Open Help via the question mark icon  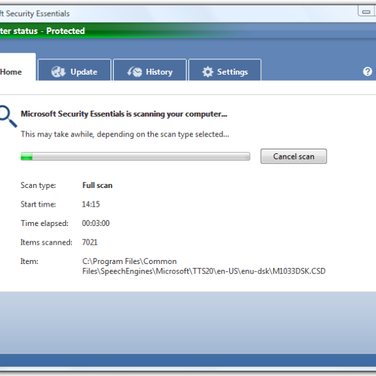(367, 71)
